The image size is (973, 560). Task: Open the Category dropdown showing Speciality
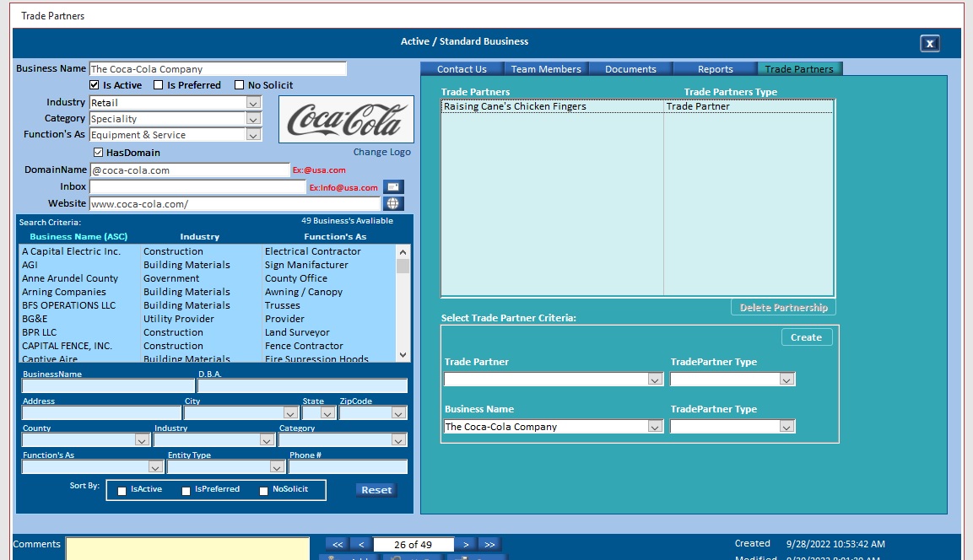click(x=253, y=119)
